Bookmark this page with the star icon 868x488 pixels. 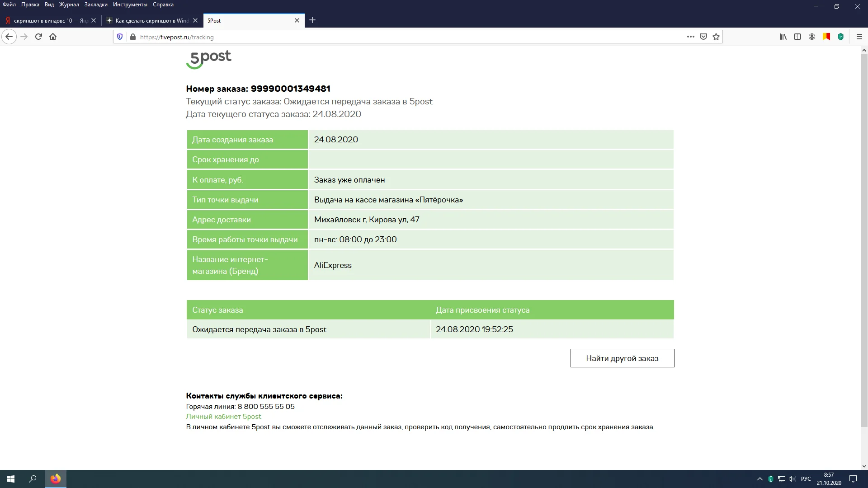coord(716,37)
